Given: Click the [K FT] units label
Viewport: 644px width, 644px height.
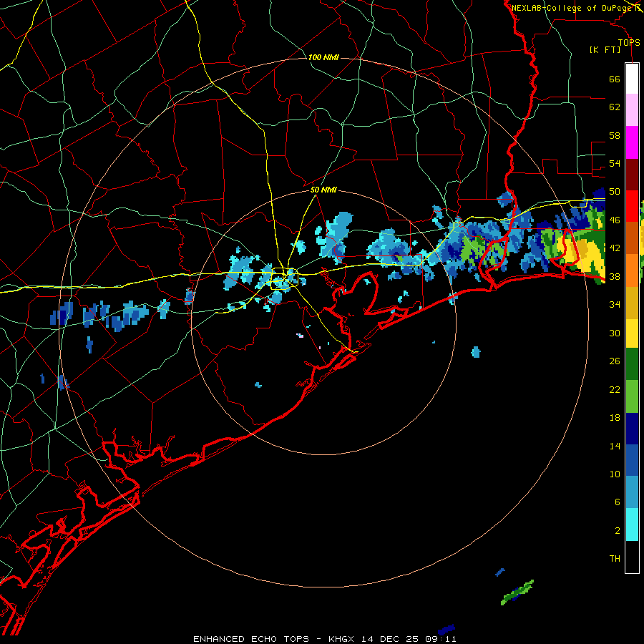Looking at the screenshot, I should (605, 49).
